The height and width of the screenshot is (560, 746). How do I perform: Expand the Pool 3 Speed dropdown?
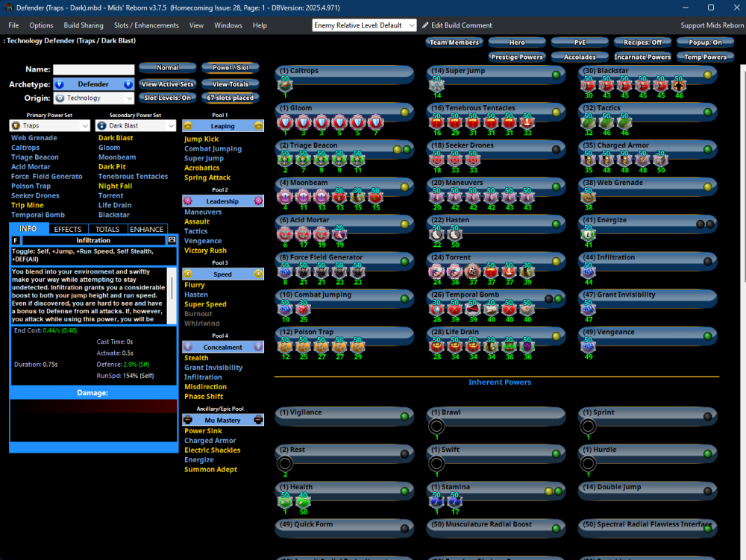[222, 274]
